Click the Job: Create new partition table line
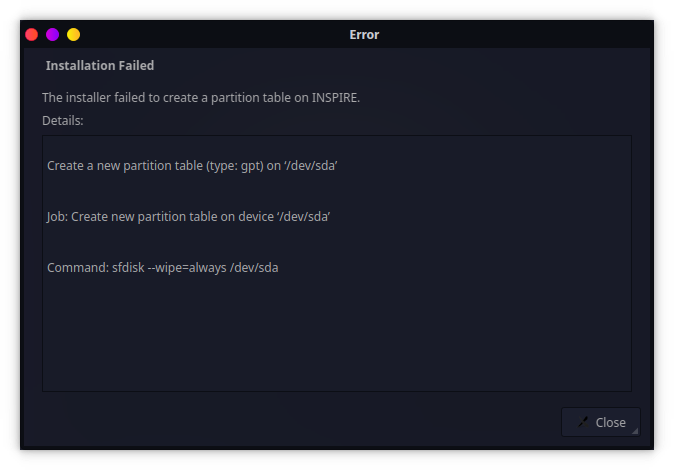The width and height of the screenshot is (674, 470). click(188, 217)
